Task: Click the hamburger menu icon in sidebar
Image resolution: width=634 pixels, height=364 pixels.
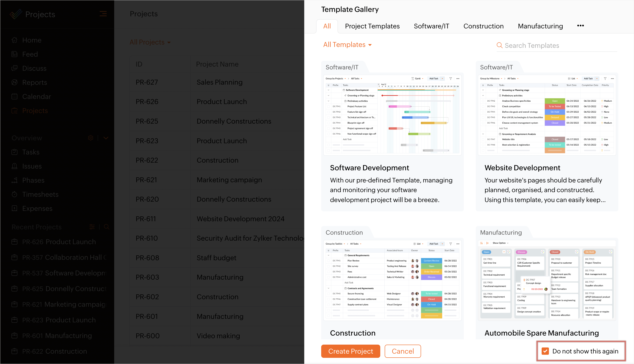Action: tap(103, 14)
